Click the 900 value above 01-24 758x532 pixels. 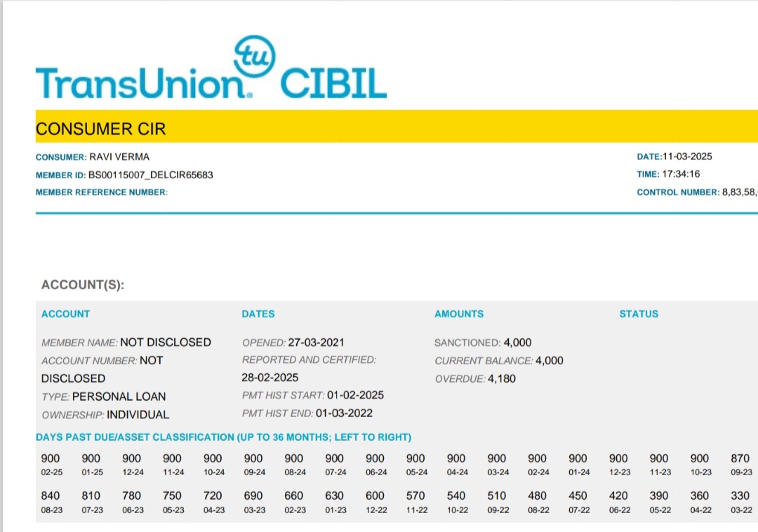point(578,458)
